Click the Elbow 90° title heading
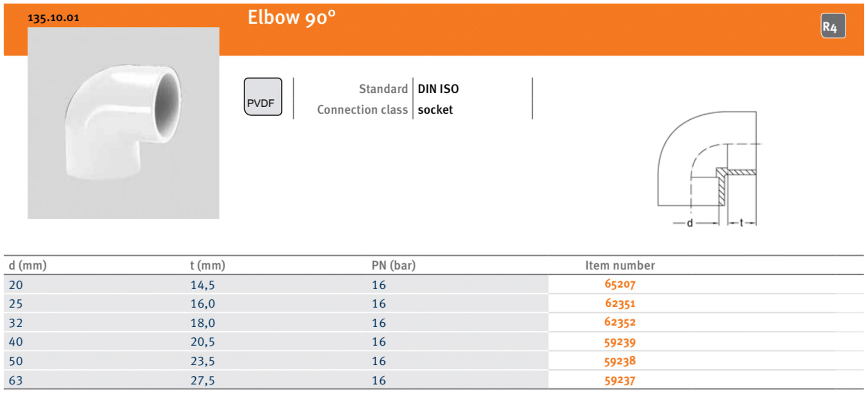 point(292,18)
